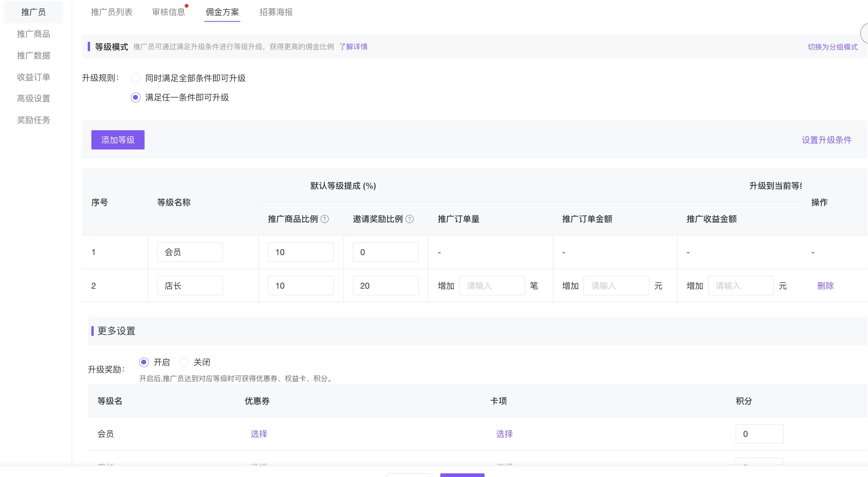Switch to 推广员列表 tab

click(112, 12)
